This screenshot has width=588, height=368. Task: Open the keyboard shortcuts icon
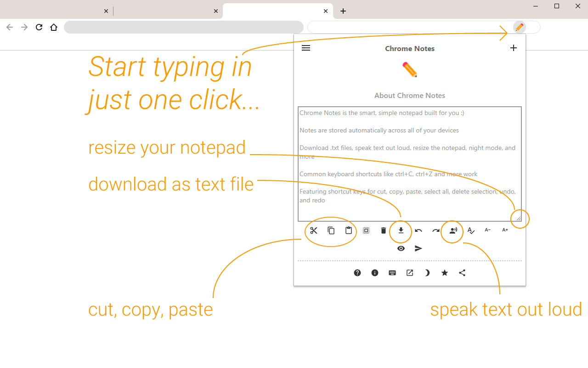pos(392,273)
